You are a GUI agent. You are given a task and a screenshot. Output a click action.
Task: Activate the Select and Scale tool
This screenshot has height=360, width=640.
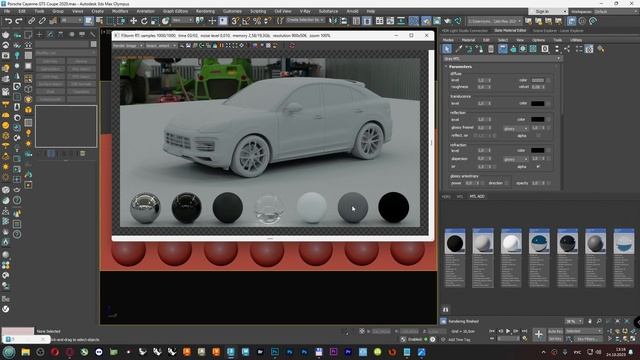point(155,21)
